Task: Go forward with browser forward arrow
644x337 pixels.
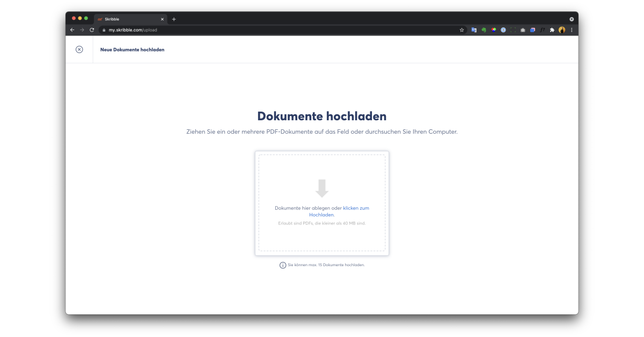Action: (x=82, y=30)
